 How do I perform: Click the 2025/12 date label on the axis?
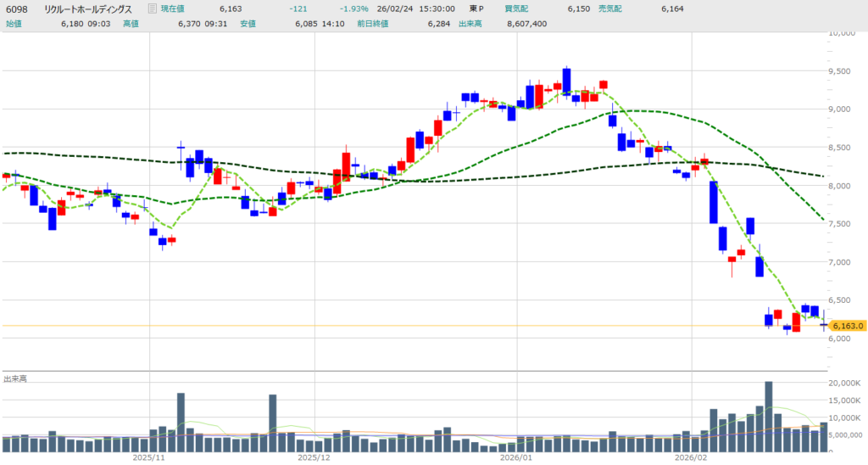314,457
